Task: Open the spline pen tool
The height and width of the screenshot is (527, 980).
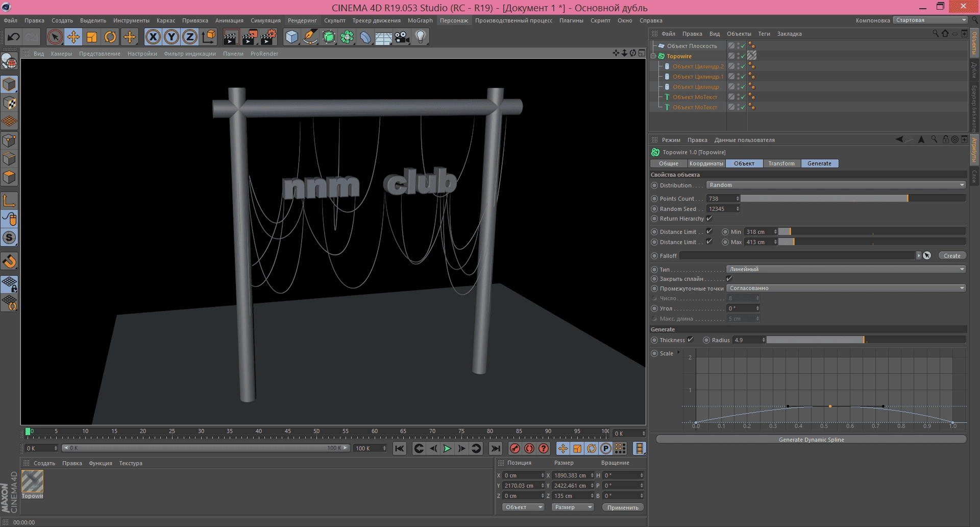Action: click(310, 37)
